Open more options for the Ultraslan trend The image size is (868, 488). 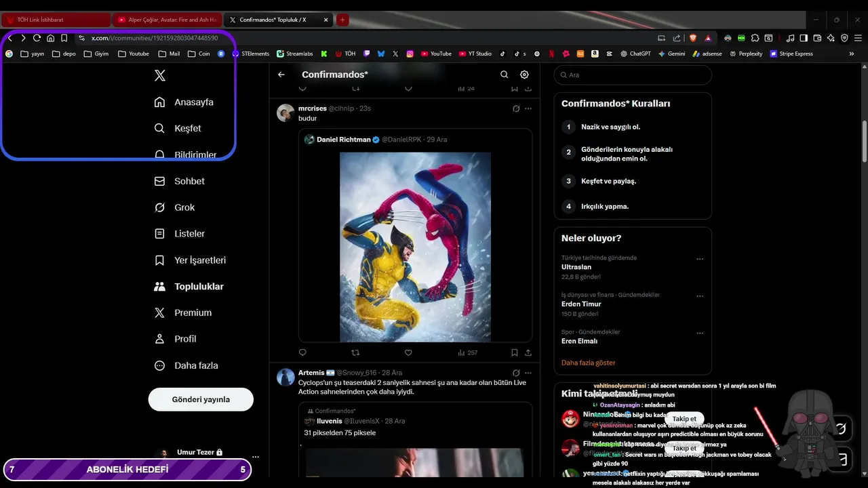pos(700,259)
